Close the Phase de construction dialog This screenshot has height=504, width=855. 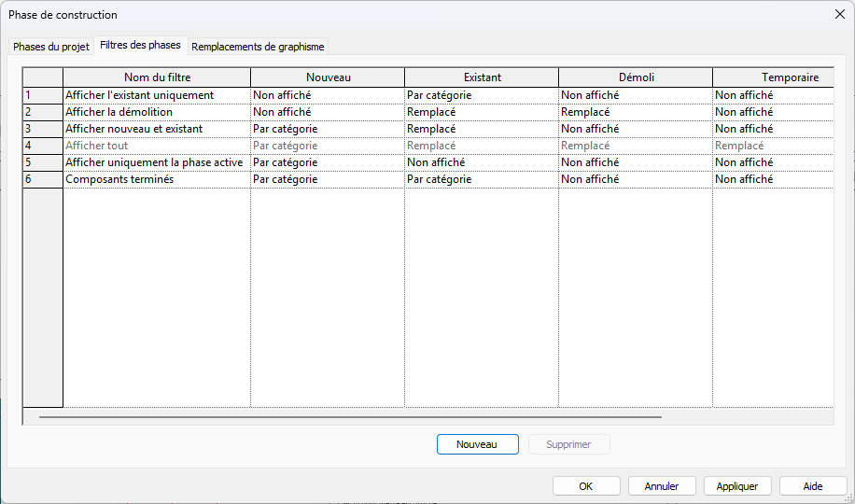coord(839,14)
